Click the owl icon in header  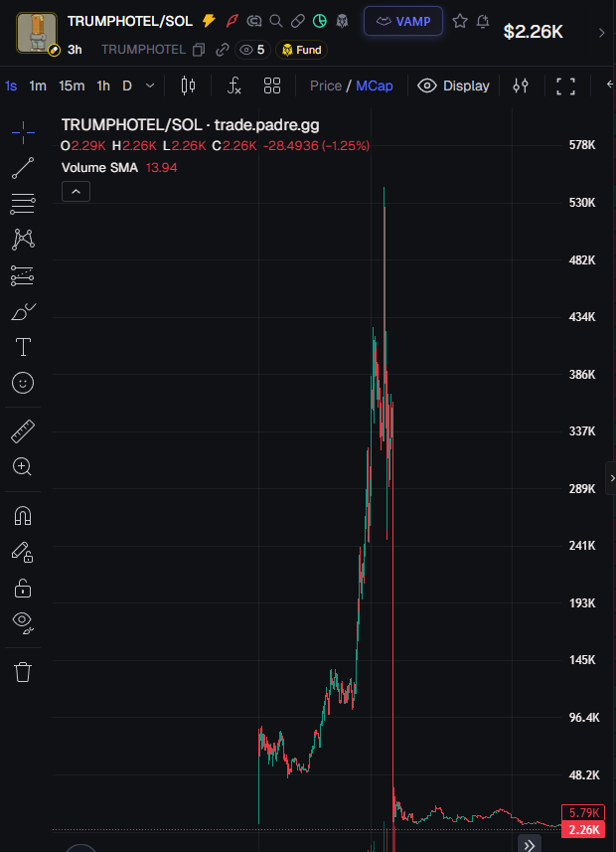(342, 21)
